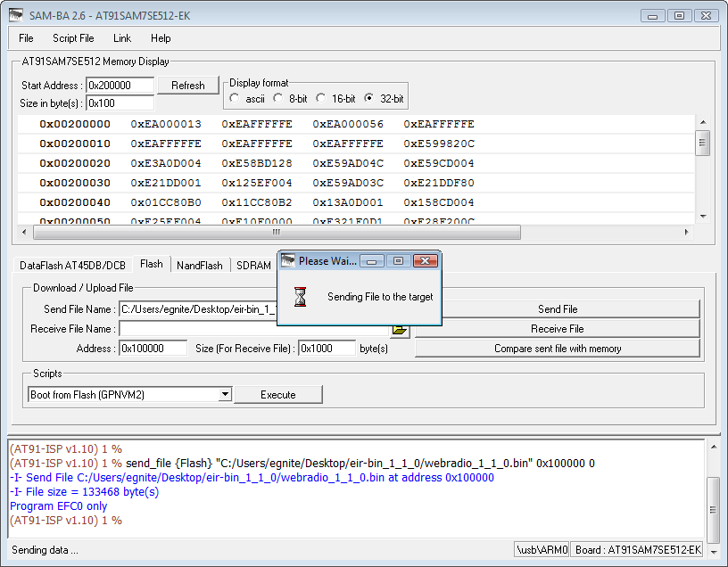
Task: Open the Help menu
Action: click(161, 38)
